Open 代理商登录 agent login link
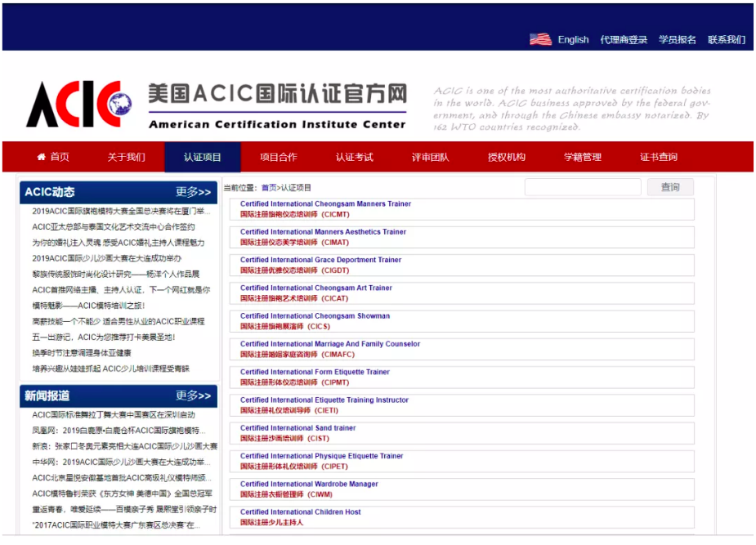 [x=624, y=39]
